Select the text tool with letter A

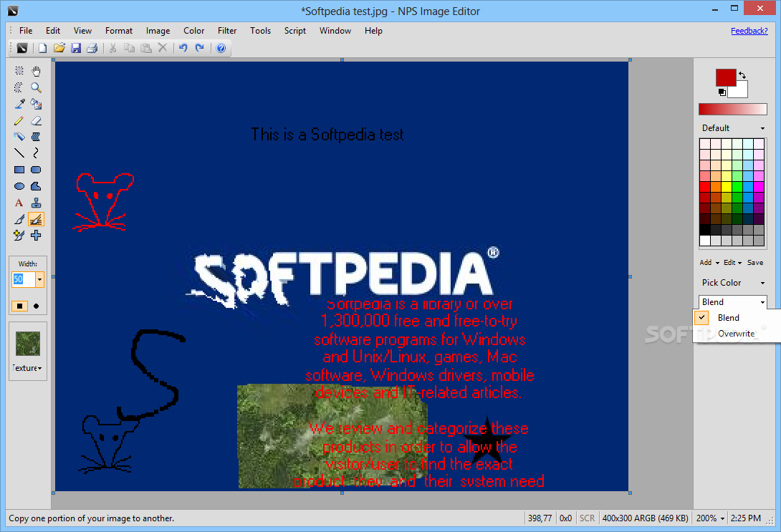[x=19, y=203]
